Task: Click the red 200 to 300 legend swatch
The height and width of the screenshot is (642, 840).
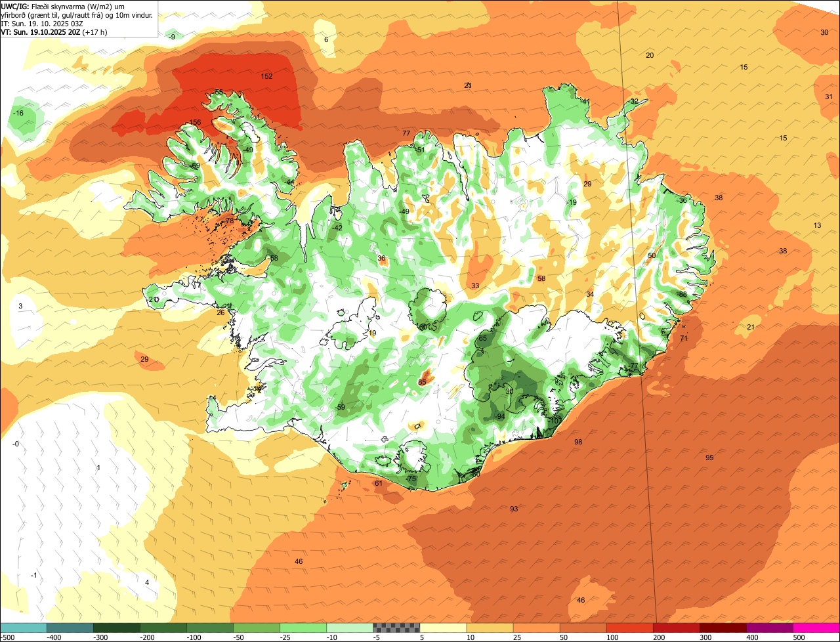Action: 676,628
